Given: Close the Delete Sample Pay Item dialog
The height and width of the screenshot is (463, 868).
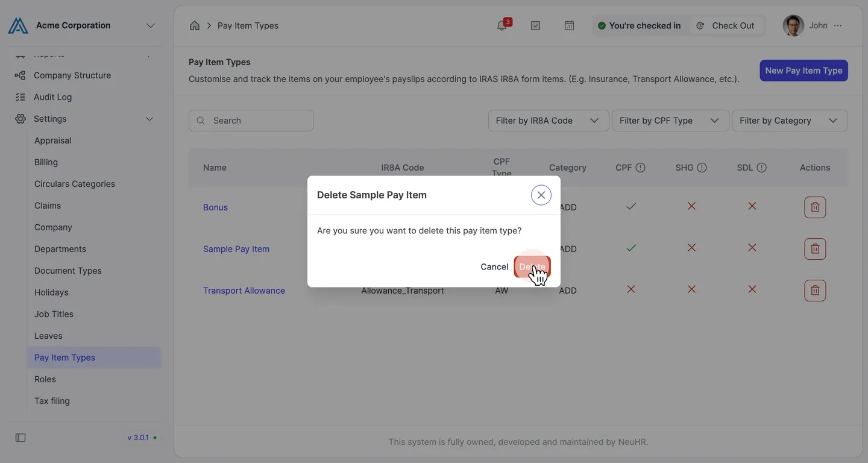Looking at the screenshot, I should tap(541, 195).
